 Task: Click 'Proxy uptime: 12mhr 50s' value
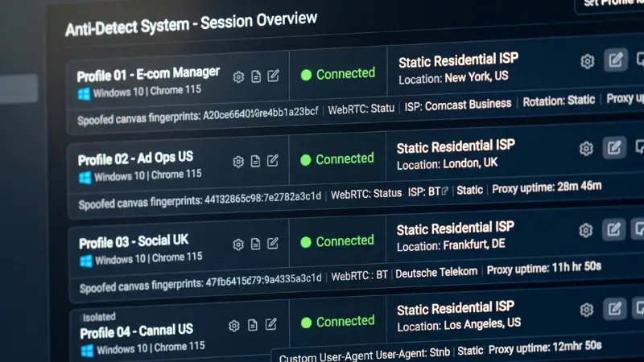(545, 348)
